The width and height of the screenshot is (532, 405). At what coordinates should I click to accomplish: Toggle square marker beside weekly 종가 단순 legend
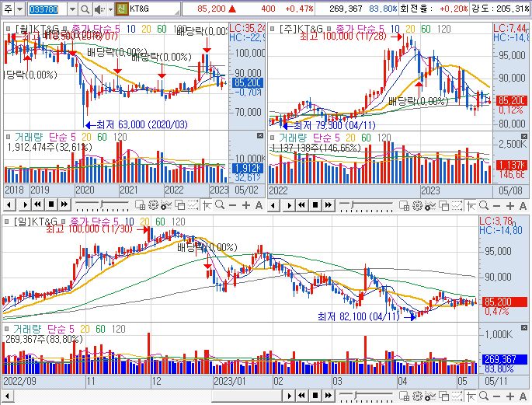(x=329, y=30)
